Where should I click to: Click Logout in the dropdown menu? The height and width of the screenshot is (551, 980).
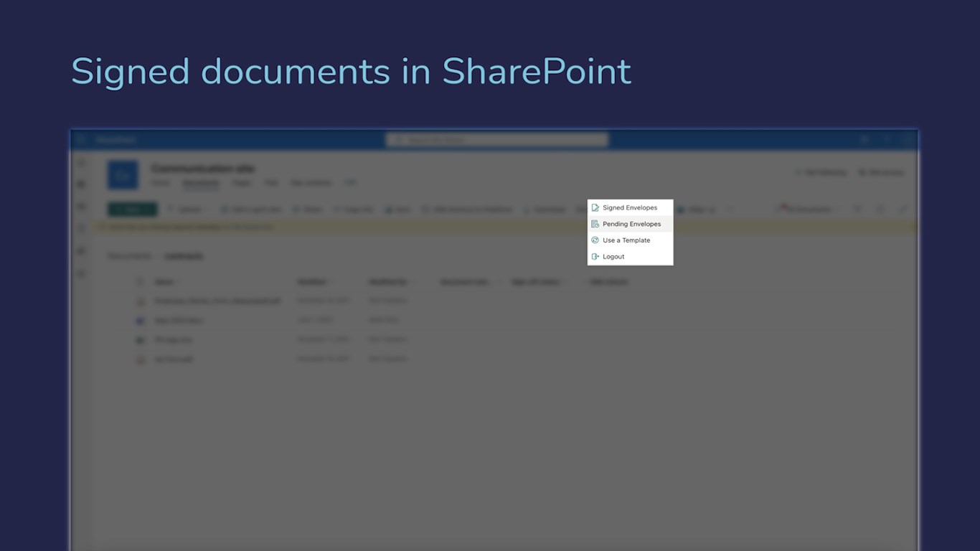pos(630,256)
